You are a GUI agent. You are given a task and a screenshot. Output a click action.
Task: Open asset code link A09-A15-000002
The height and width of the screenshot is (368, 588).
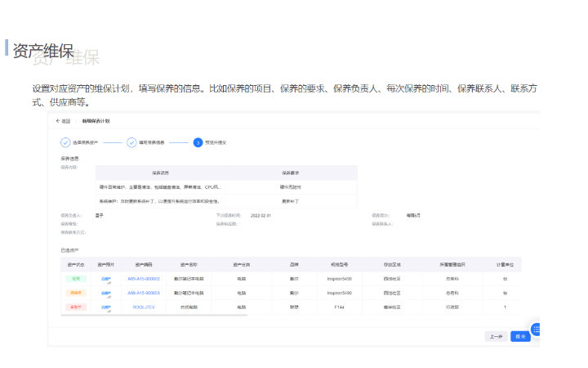click(144, 279)
